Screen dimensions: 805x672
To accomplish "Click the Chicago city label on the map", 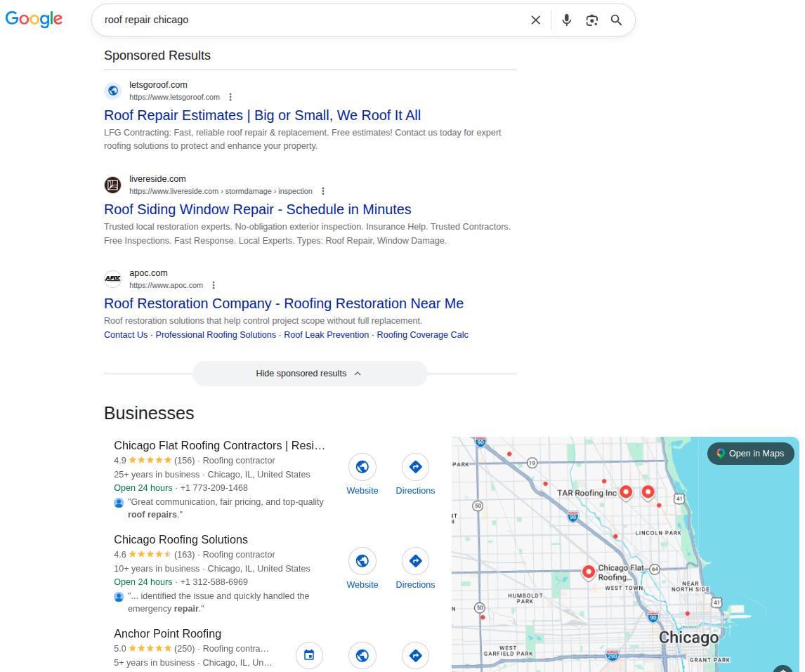I will 688,638.
